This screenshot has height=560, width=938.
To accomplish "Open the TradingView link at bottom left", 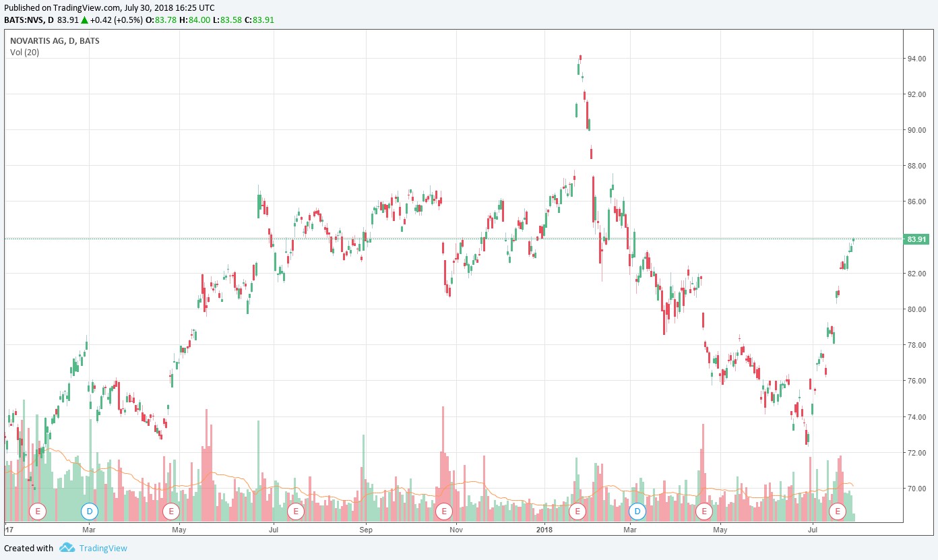I will (x=102, y=548).
